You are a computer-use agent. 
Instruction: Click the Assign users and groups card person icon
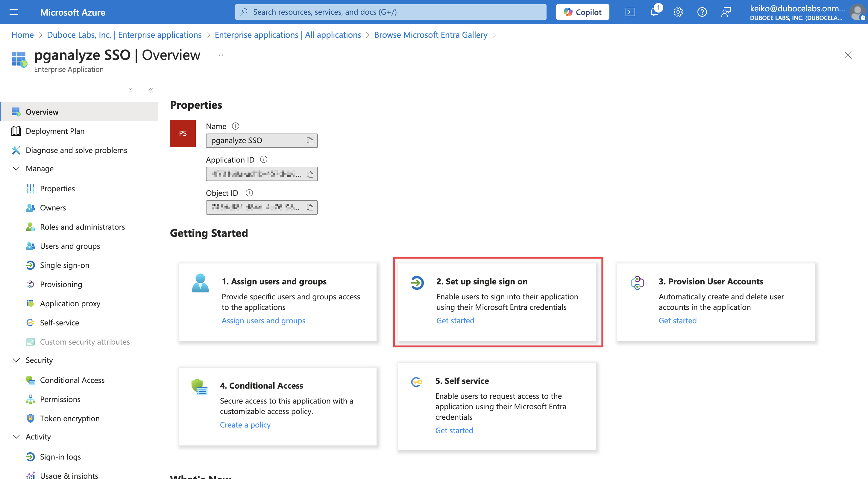(200, 283)
